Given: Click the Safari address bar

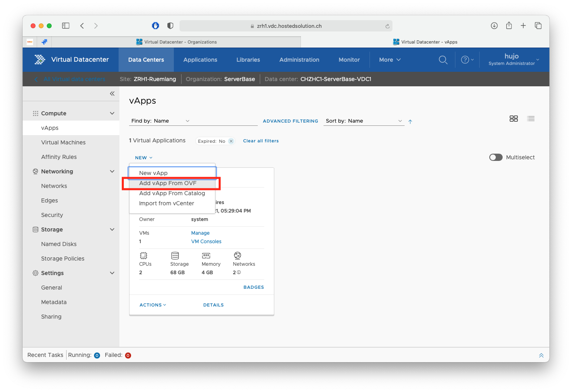Looking at the screenshot, I should click(x=286, y=26).
